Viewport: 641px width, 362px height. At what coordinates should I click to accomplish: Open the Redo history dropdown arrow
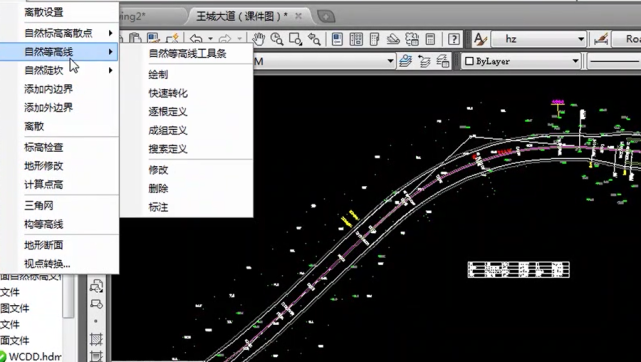pos(240,39)
